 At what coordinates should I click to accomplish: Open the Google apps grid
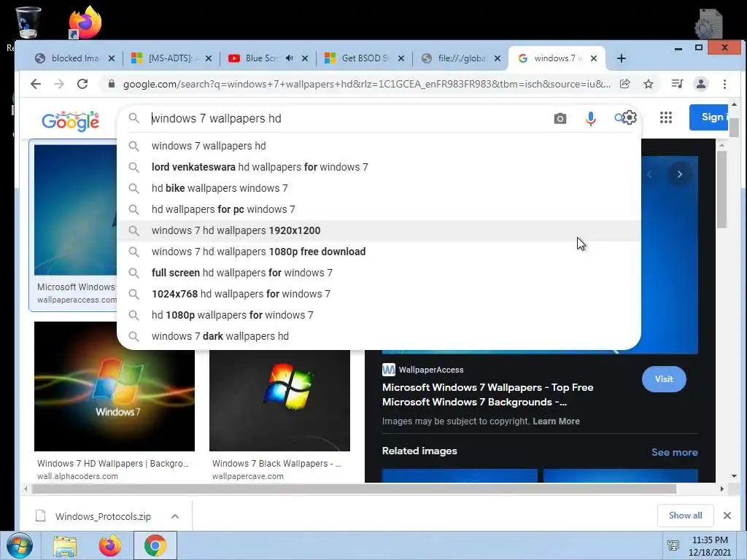(x=666, y=117)
